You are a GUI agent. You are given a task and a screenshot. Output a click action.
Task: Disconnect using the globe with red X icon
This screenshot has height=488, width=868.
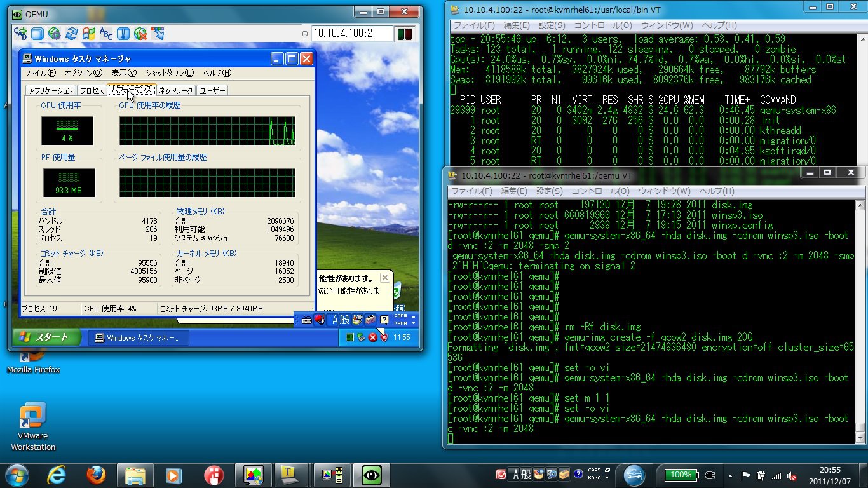(x=140, y=33)
